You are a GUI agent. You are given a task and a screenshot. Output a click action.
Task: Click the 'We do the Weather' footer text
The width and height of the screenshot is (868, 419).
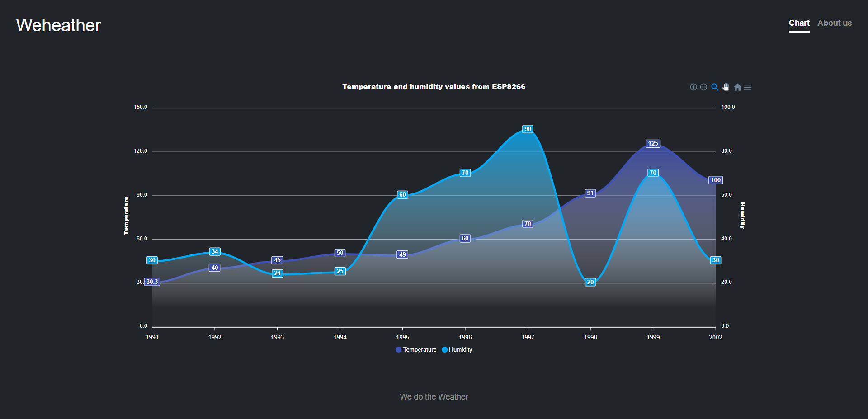pos(434,397)
